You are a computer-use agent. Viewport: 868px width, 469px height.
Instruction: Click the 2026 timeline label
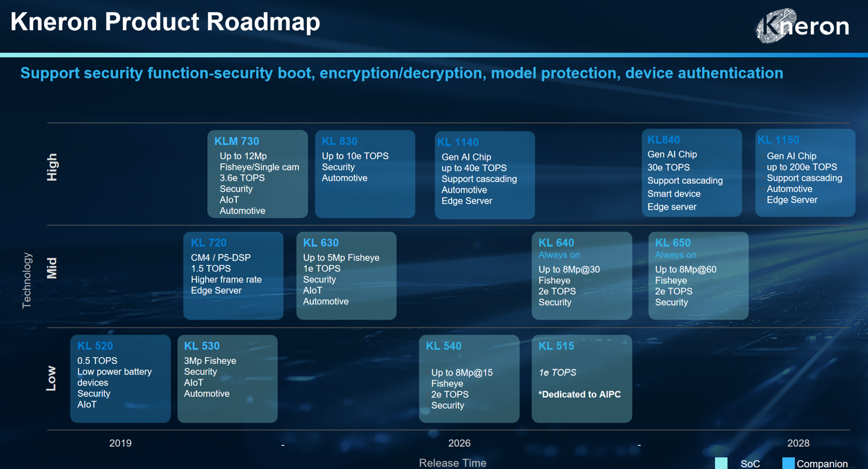click(x=459, y=443)
